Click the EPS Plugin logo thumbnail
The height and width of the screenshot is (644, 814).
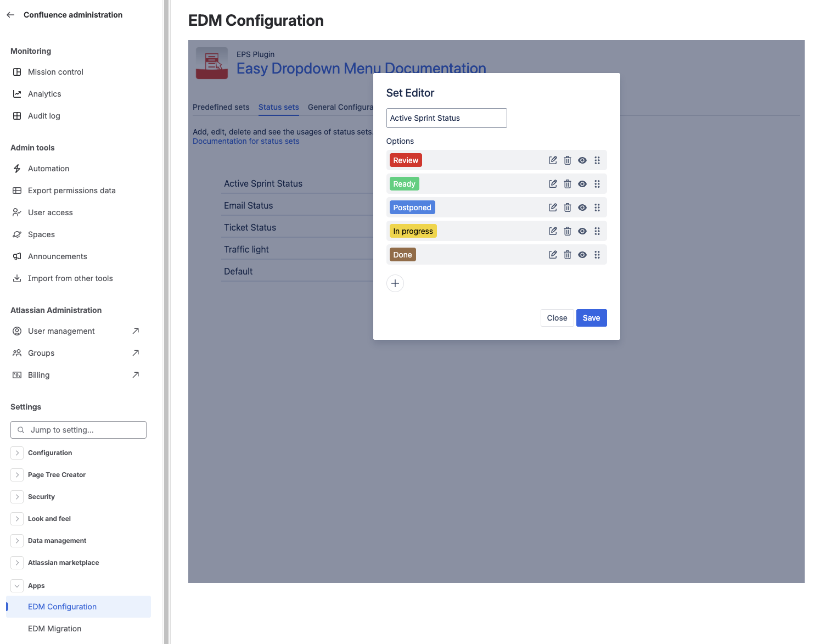[212, 63]
